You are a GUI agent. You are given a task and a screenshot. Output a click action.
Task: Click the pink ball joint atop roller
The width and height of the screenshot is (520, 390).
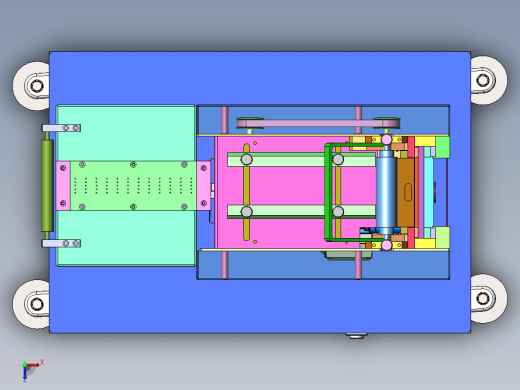[387, 139]
